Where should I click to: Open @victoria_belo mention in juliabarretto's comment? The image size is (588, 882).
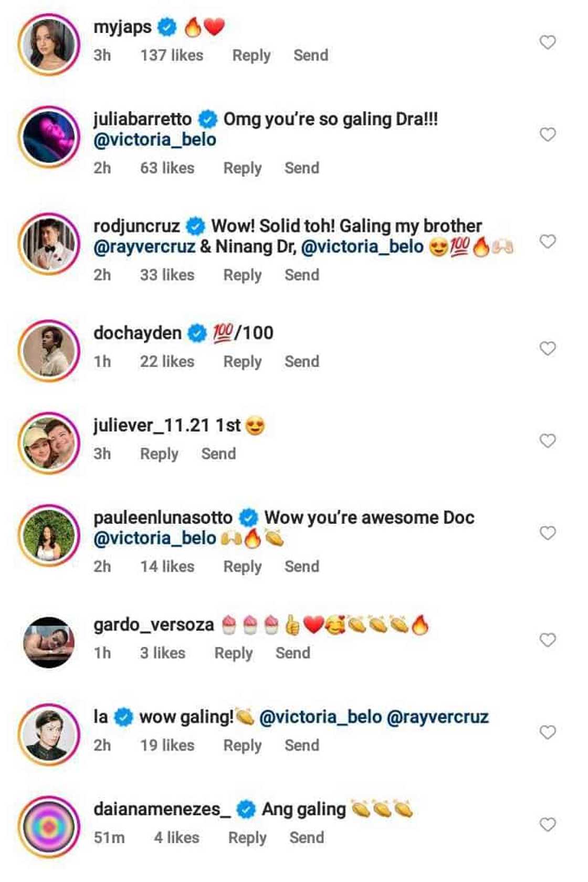click(x=154, y=140)
